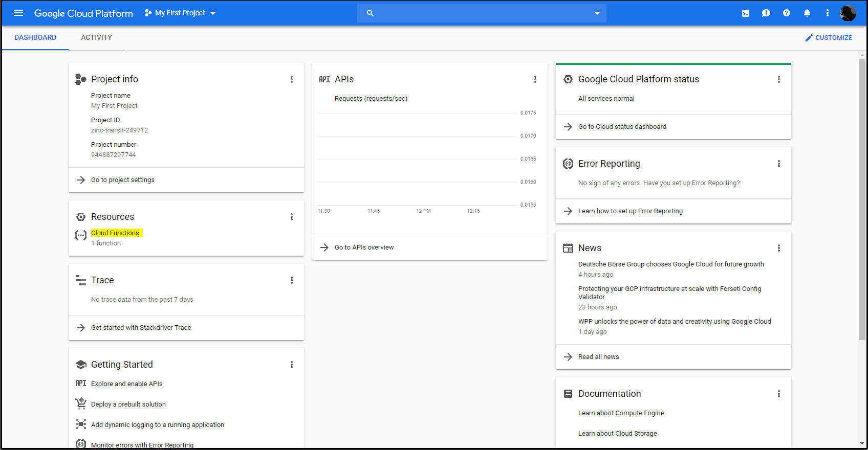Click the Customize button label
This screenshot has height=450, width=868.
click(834, 38)
